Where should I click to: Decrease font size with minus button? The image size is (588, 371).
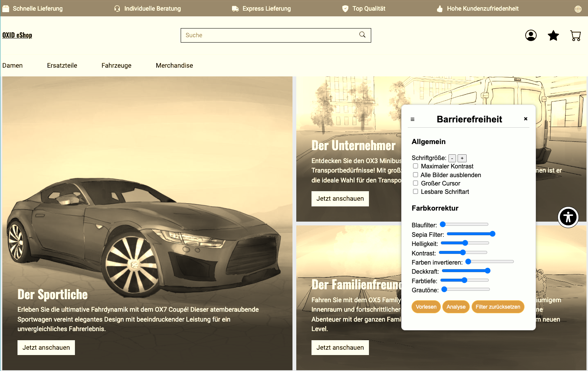tap(452, 158)
